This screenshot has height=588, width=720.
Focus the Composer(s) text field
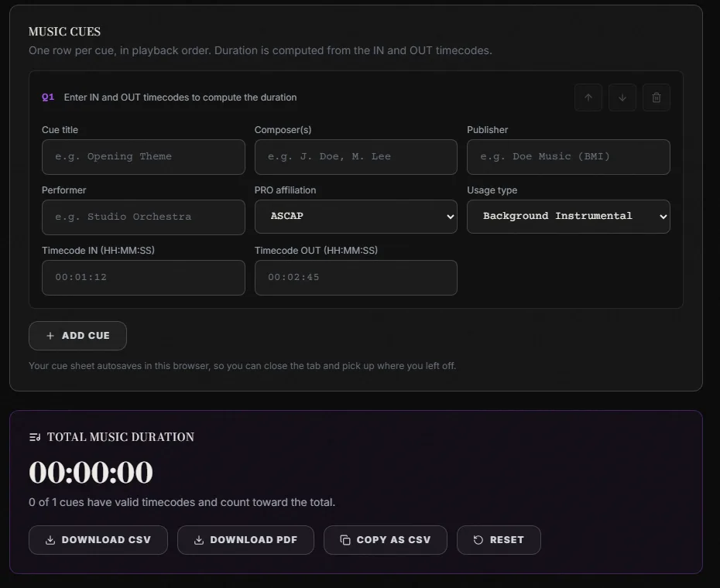tap(356, 157)
